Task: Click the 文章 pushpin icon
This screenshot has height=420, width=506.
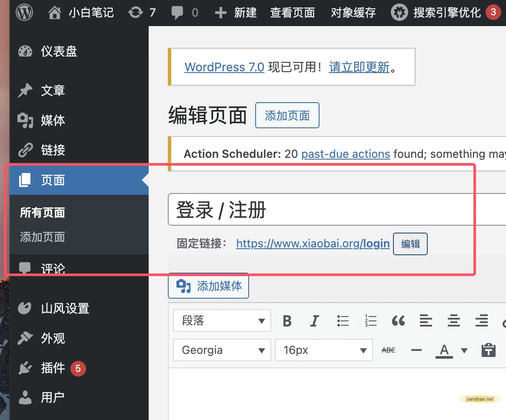Action: (25, 90)
